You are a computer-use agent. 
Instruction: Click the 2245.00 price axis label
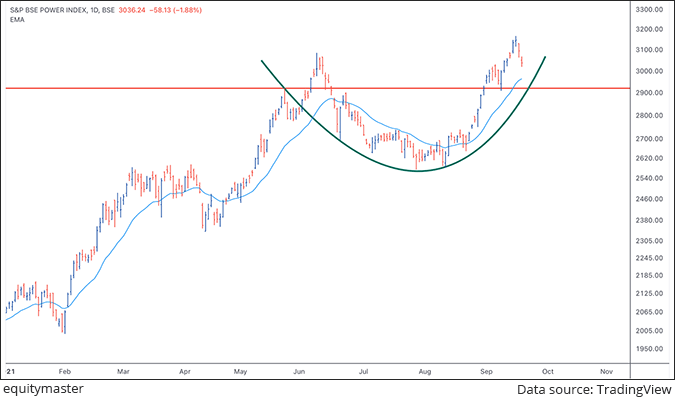pyautogui.click(x=649, y=258)
